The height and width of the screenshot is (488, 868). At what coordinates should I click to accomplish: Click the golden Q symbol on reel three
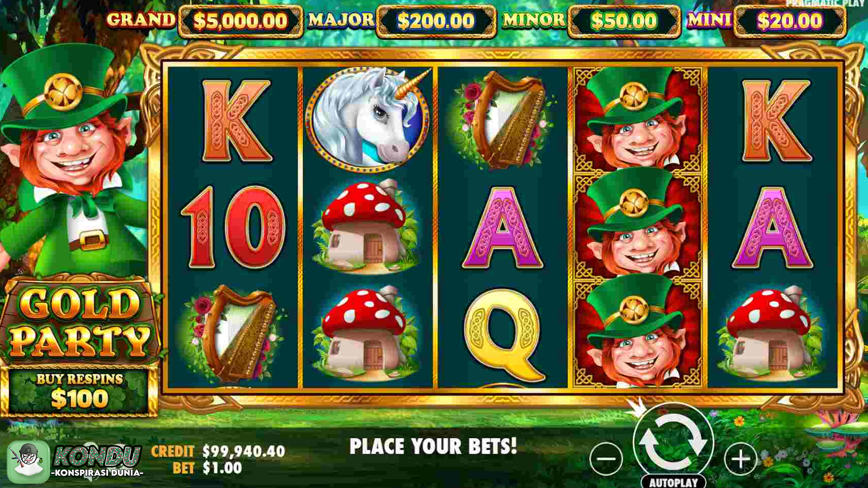point(504,335)
